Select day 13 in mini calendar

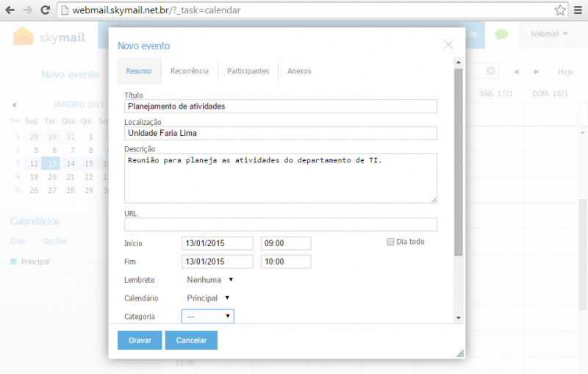[51, 163]
